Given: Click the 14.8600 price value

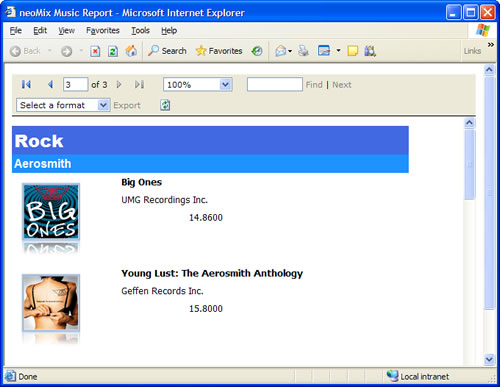Looking at the screenshot, I should click(206, 218).
